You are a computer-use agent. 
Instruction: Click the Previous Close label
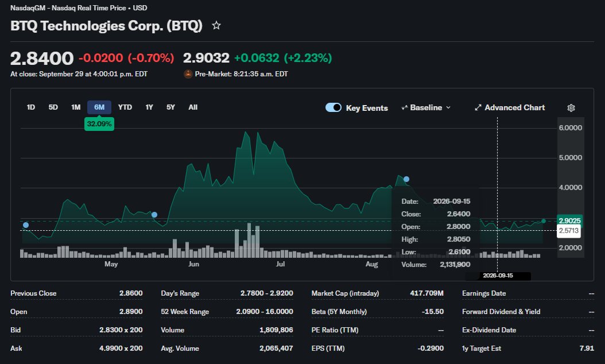click(33, 293)
